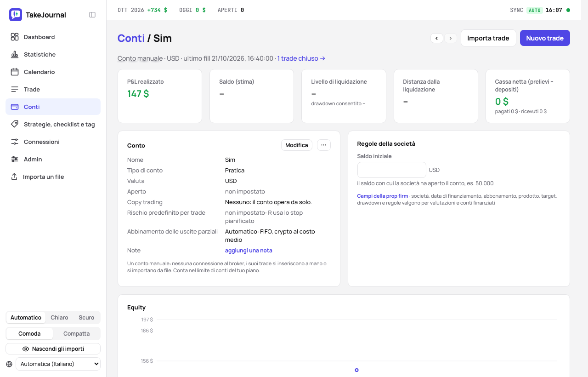Click the TakeJournal logo icon
This screenshot has width=588, height=377.
coord(16,15)
